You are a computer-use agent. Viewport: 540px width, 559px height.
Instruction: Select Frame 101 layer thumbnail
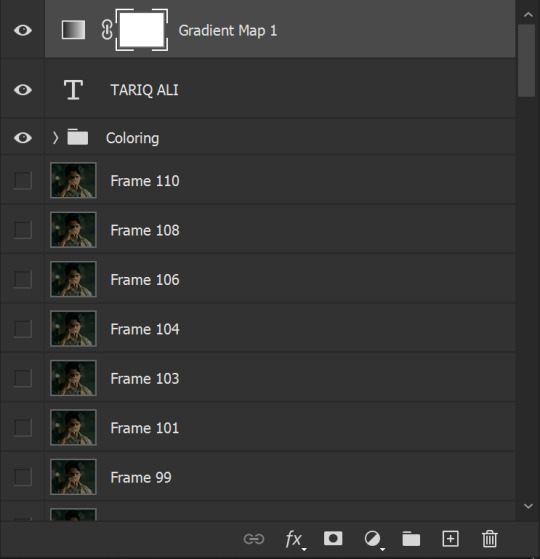(73, 428)
